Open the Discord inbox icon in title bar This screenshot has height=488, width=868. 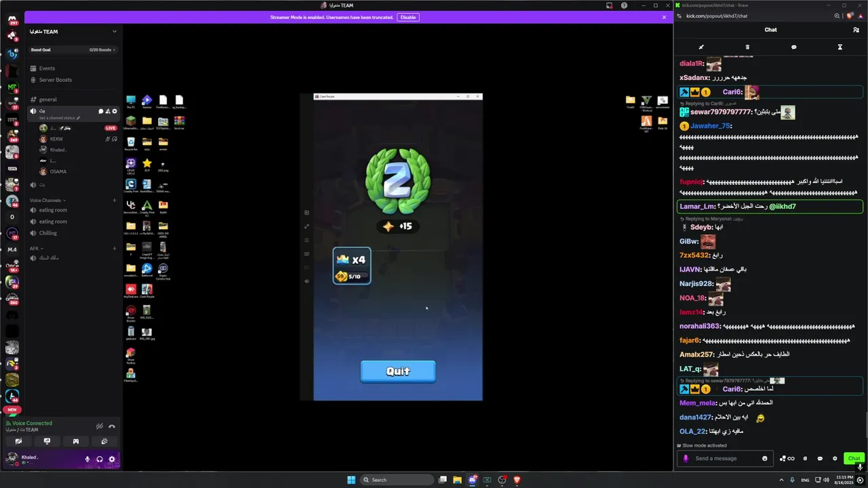tap(609, 5)
